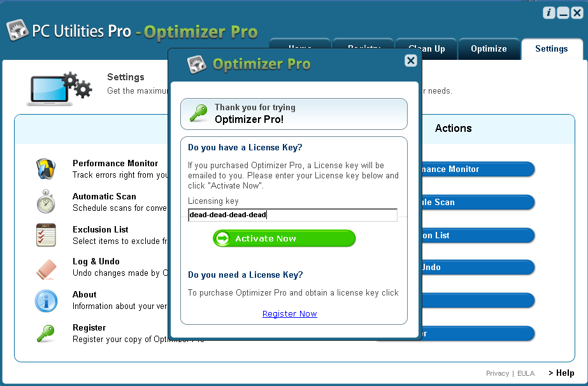Click the Performance Monitor shield icon
Screen dimensions: 588x386
46,169
